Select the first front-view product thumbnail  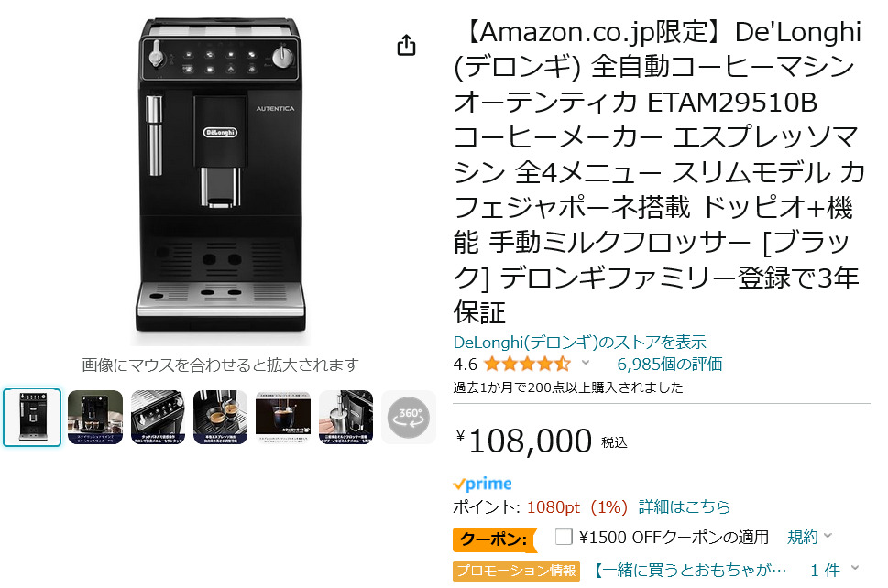click(x=32, y=418)
